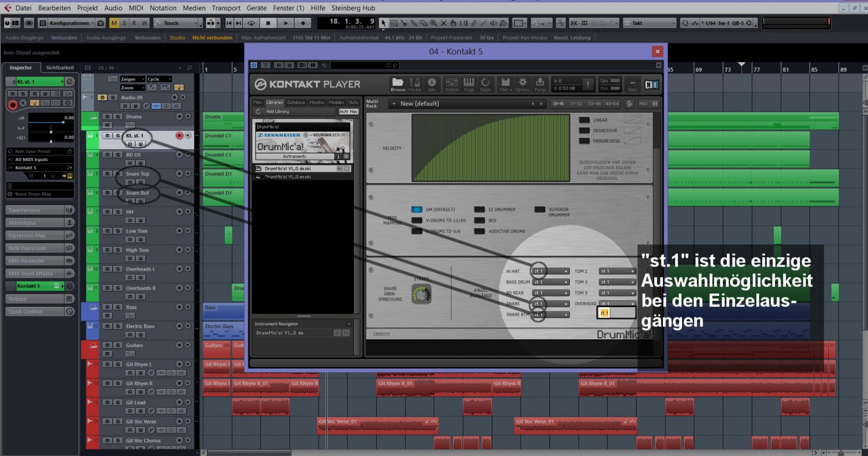Open the Kontakt Files save menu
Image resolution: width=868 pixels, height=456 pixels.
pos(505,84)
